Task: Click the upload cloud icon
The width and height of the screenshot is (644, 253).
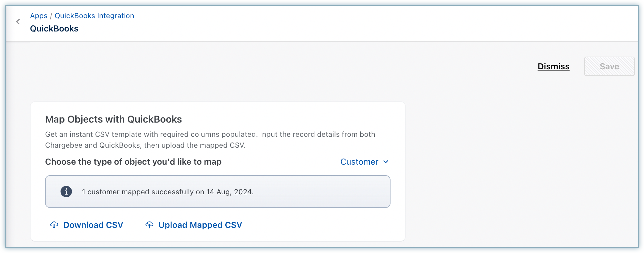Action: click(x=149, y=225)
